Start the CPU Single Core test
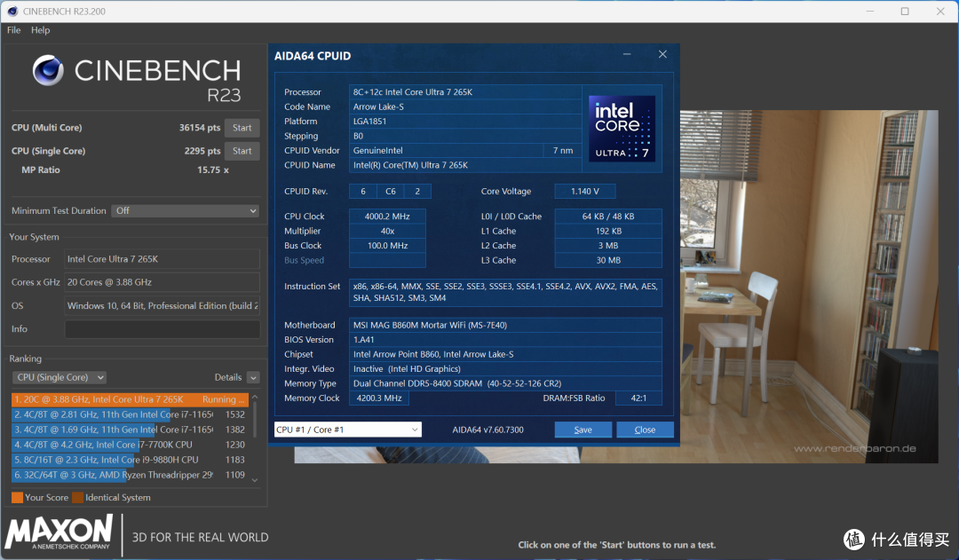 point(242,151)
